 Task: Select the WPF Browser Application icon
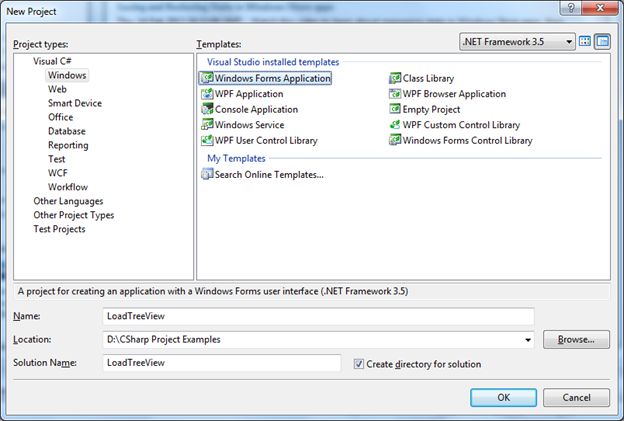point(395,94)
